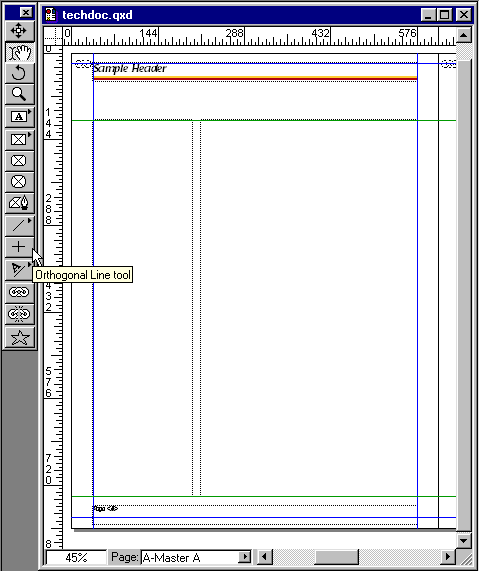Select the Rotation tool
The height and width of the screenshot is (571, 480).
point(20,73)
